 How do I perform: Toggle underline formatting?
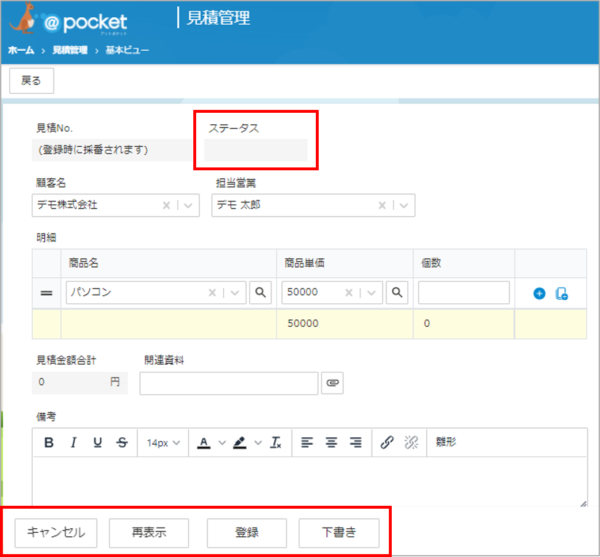[x=98, y=443]
